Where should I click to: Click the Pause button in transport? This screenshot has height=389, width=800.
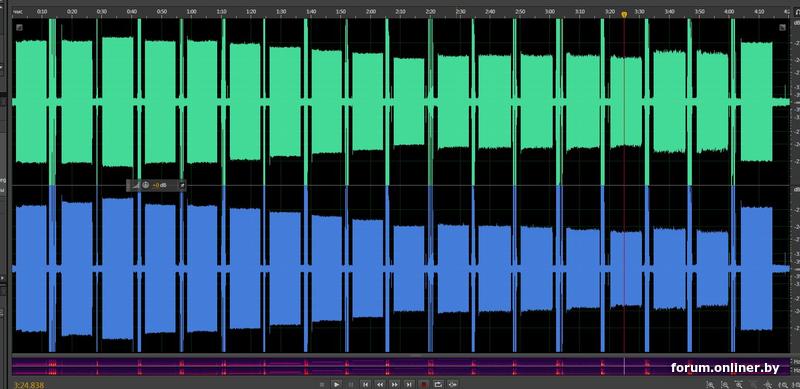coord(351,384)
